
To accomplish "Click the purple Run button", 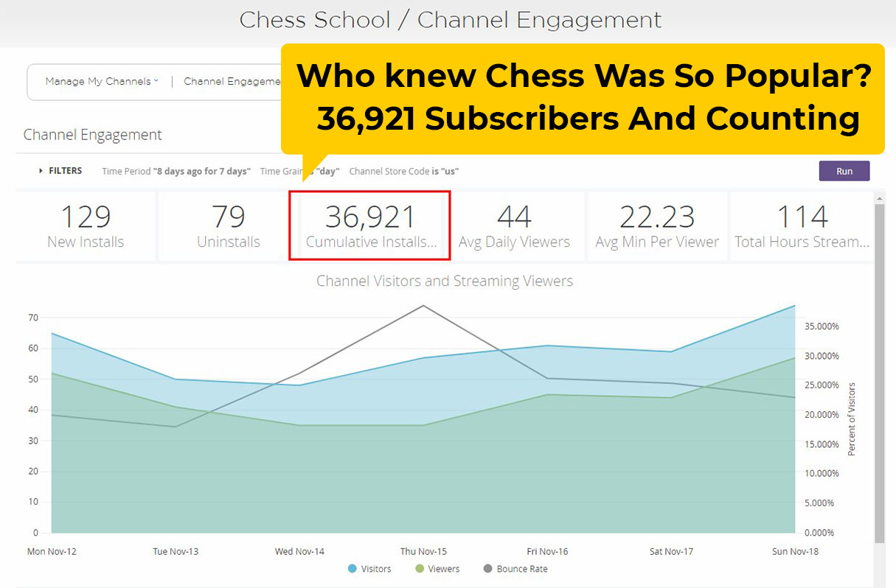I will [844, 171].
